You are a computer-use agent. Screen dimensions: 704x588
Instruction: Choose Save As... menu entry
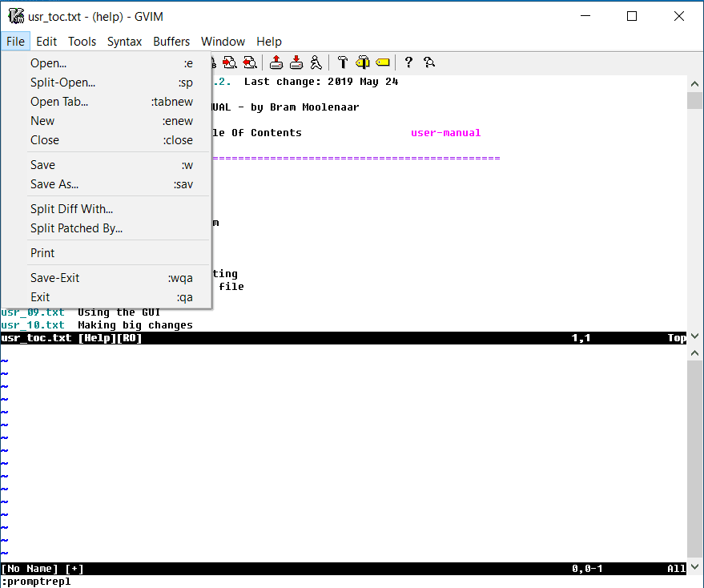coord(107,184)
